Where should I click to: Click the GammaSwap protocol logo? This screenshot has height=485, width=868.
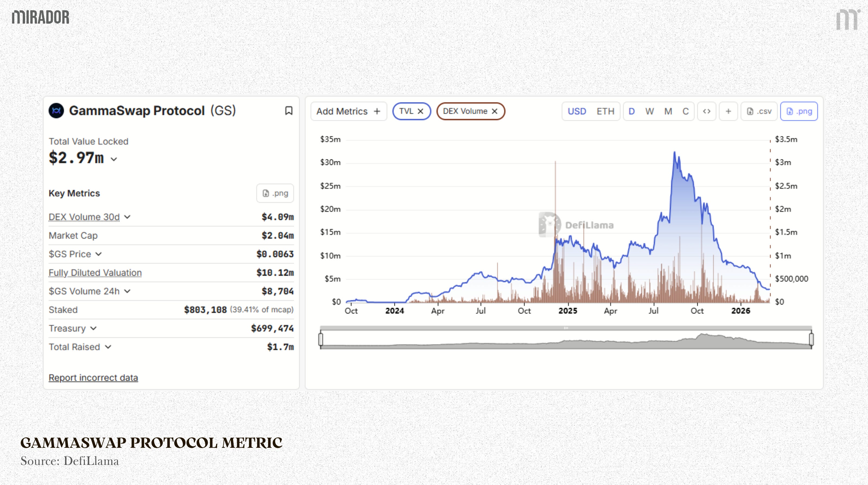56,111
